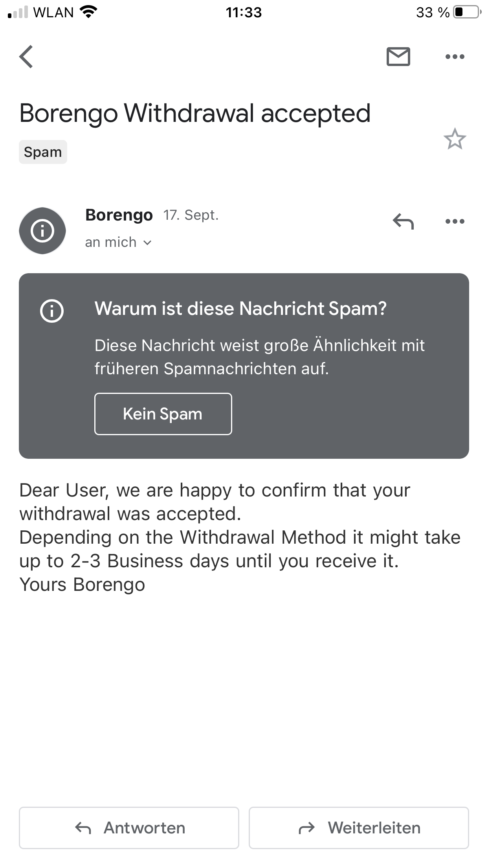Star the Borengo Withdrawal email
This screenshot has height=868, width=488.
(x=455, y=139)
